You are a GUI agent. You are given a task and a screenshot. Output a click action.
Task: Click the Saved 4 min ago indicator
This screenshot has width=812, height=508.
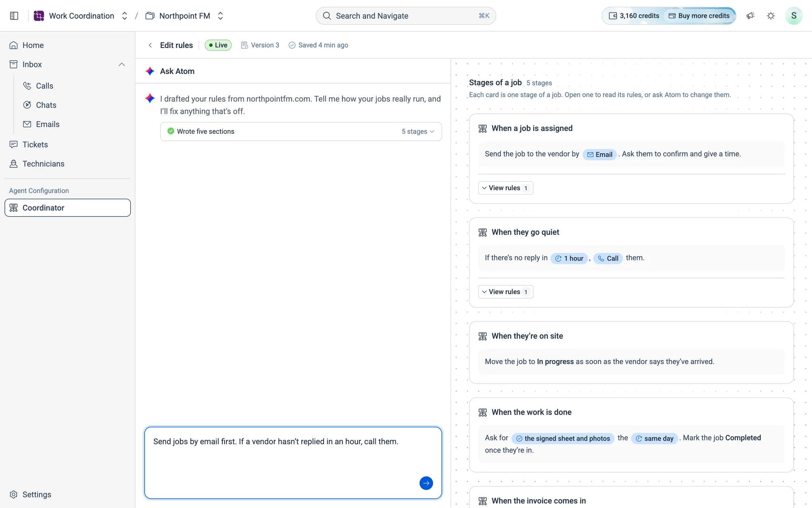[318, 45]
